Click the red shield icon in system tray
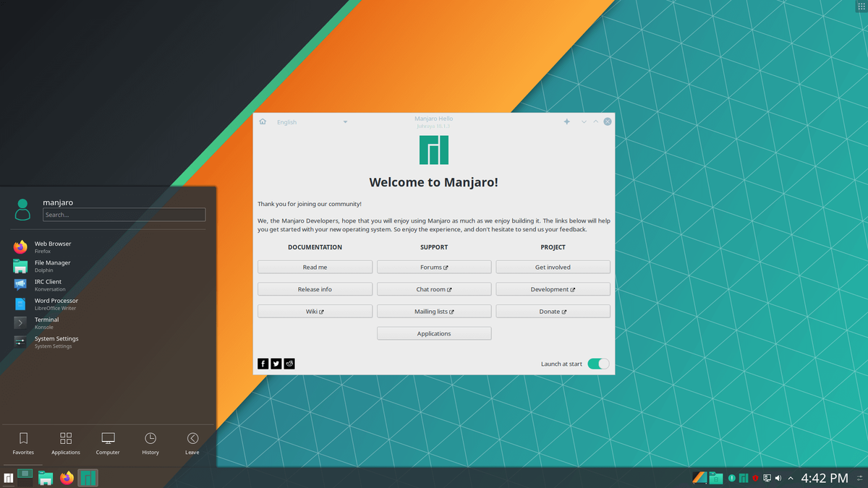Screen dimensions: 868x488 click(x=755, y=478)
